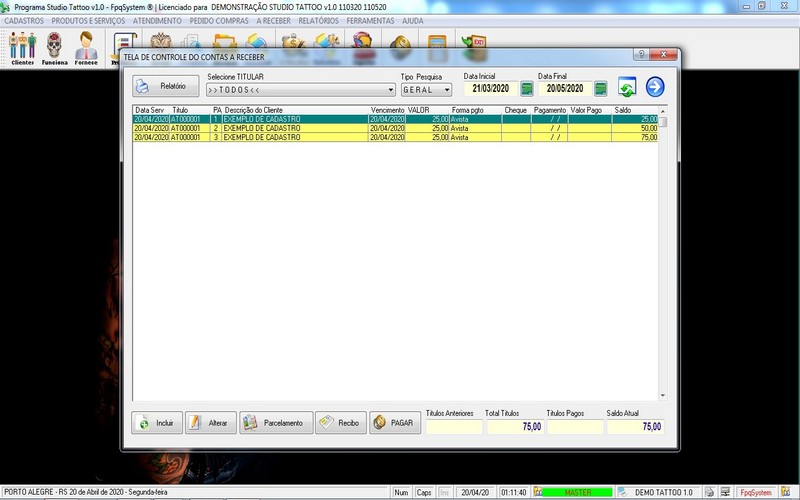Viewport: 800px width, 500px height.
Task: Open the AJUDA menu
Action: 413,21
